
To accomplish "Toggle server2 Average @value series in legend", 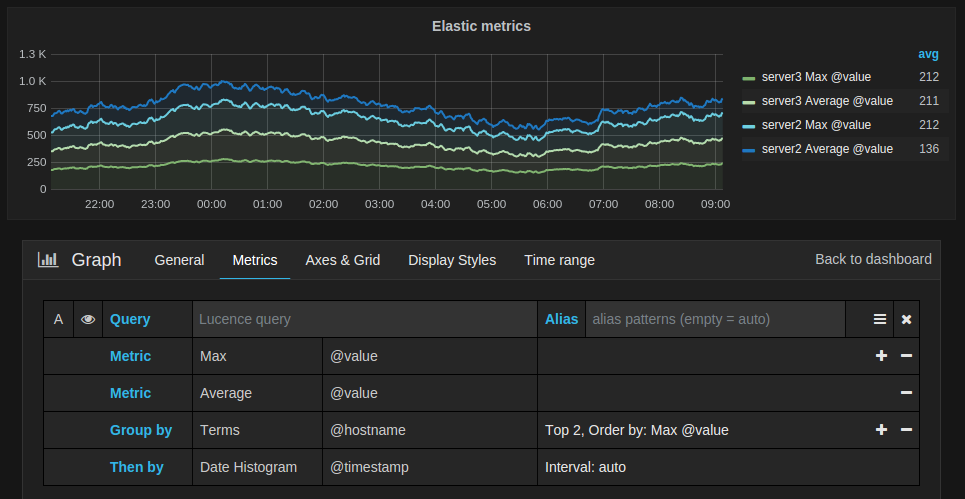I will [x=827, y=149].
